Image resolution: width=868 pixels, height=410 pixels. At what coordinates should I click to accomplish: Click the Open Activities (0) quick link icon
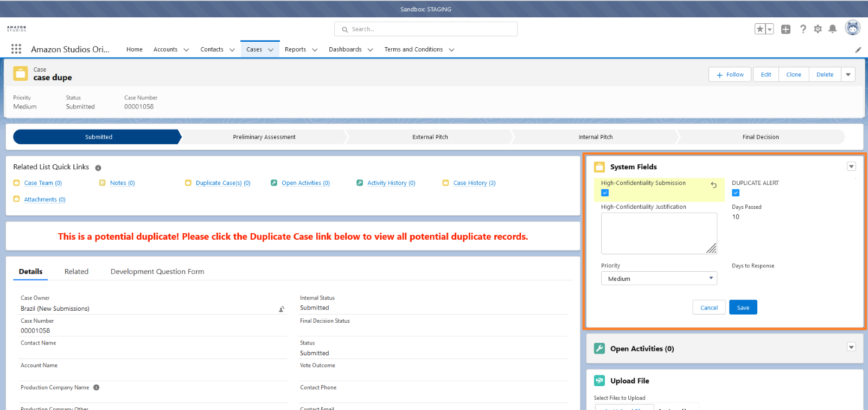point(274,183)
